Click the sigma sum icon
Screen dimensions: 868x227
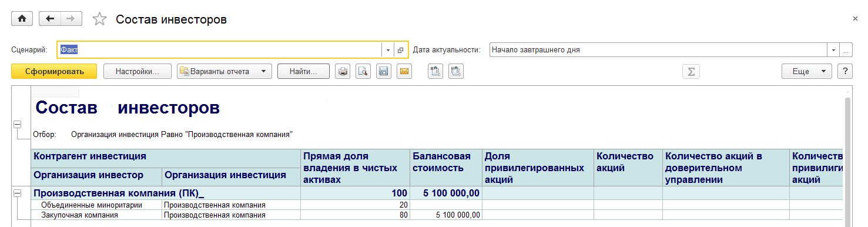691,71
